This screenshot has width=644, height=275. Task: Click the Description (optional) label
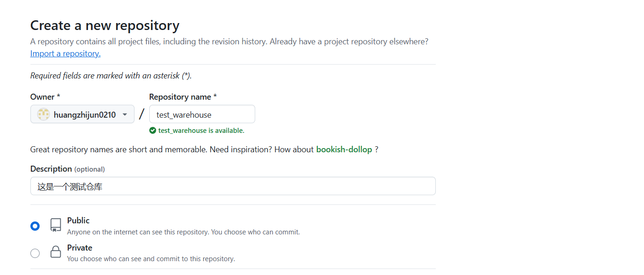(x=68, y=169)
